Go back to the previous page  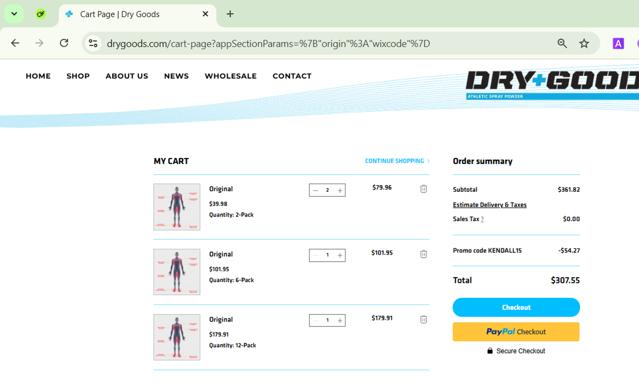pyautogui.click(x=15, y=43)
